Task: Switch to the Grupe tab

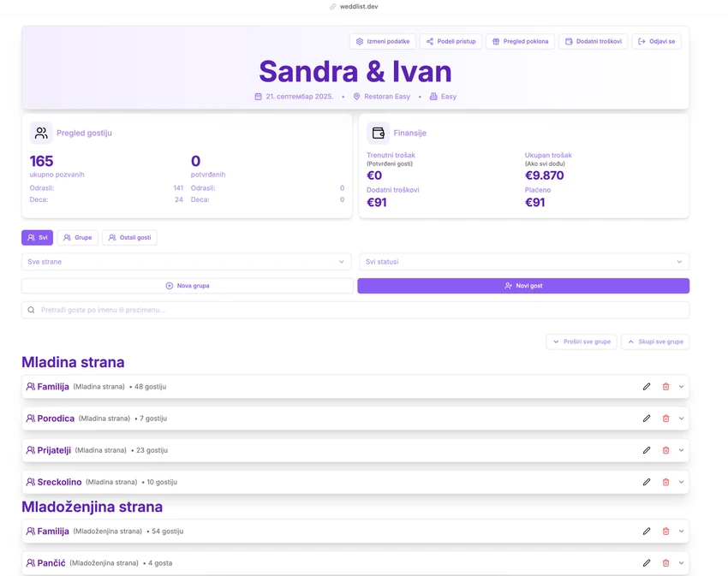Action: [x=78, y=238]
